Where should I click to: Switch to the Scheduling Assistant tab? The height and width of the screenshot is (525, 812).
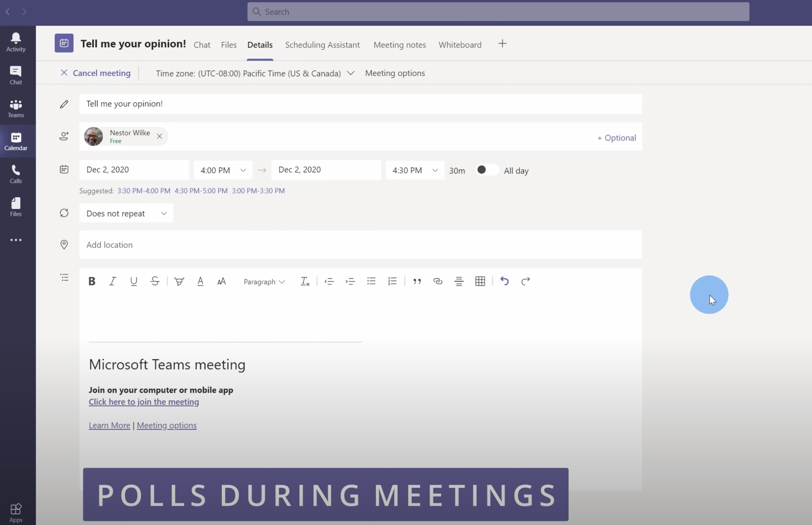pos(322,45)
